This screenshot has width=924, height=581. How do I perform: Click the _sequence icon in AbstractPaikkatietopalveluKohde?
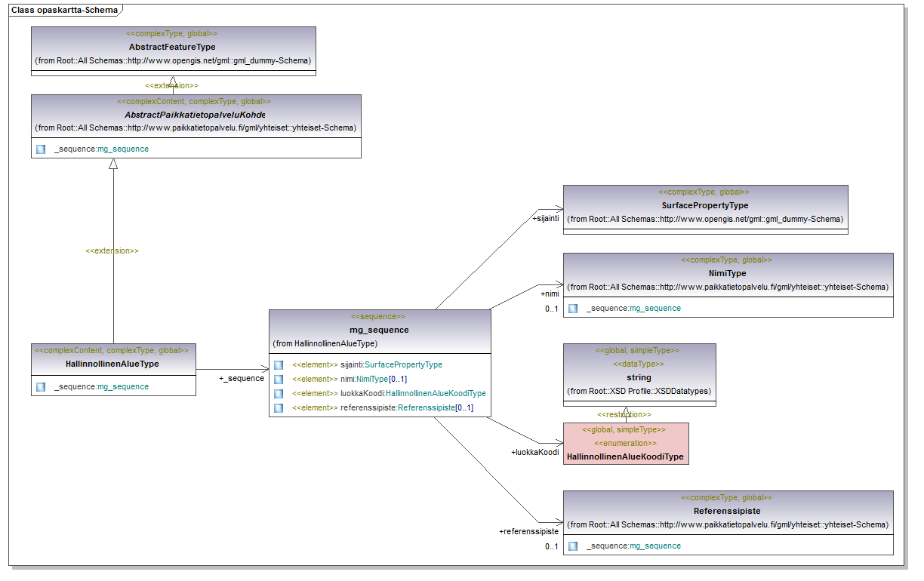click(41, 149)
